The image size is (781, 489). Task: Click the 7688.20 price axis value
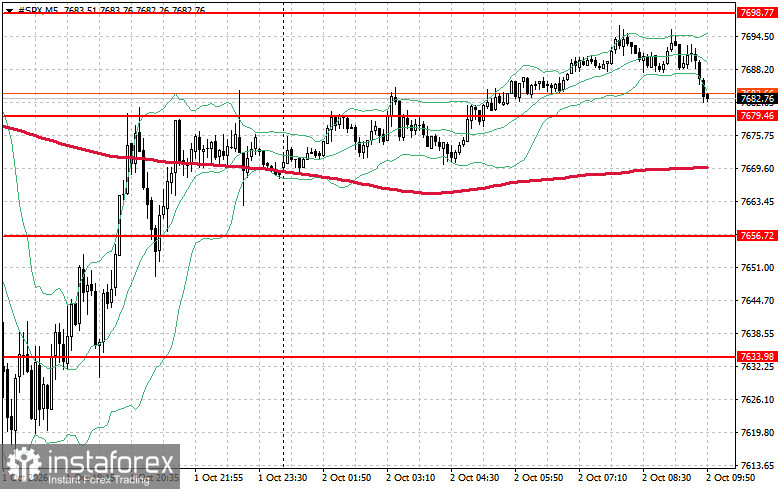tap(757, 70)
